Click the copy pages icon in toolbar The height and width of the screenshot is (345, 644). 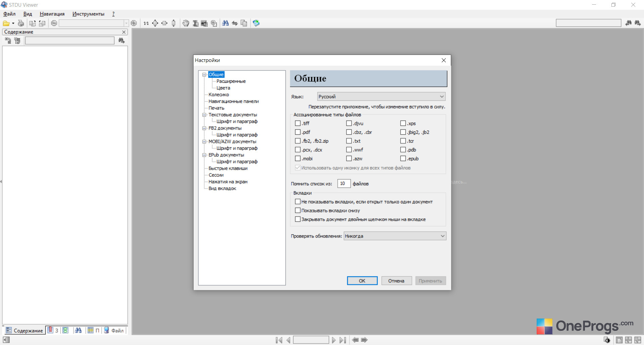coord(244,23)
